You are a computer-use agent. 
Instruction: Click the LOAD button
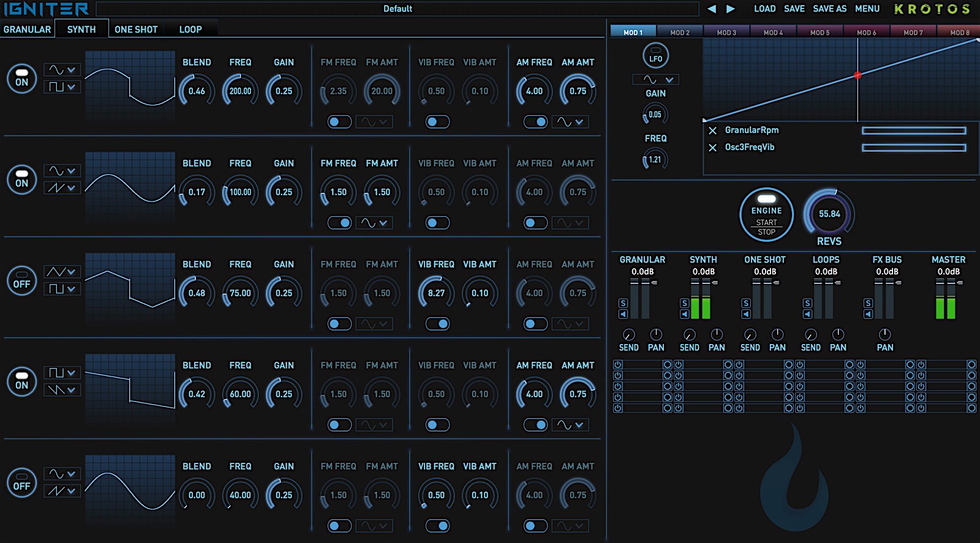[764, 9]
